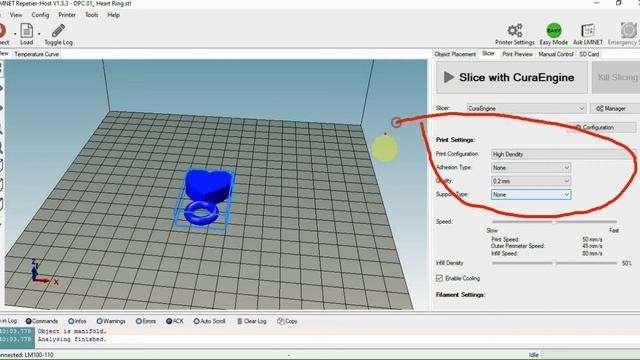Switch to the Object Placement tab
This screenshot has height=360, width=640.
(x=455, y=54)
